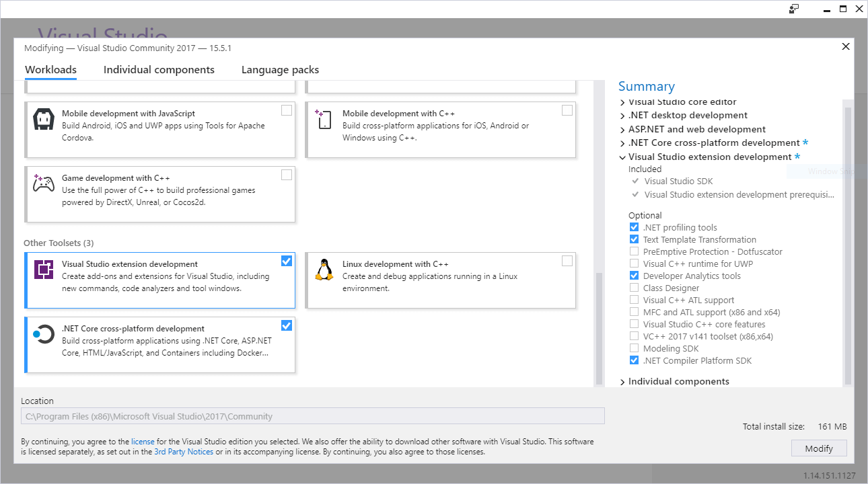
Task: Enable VC++ 2017 v141 toolset (x86,x64)
Action: point(634,336)
